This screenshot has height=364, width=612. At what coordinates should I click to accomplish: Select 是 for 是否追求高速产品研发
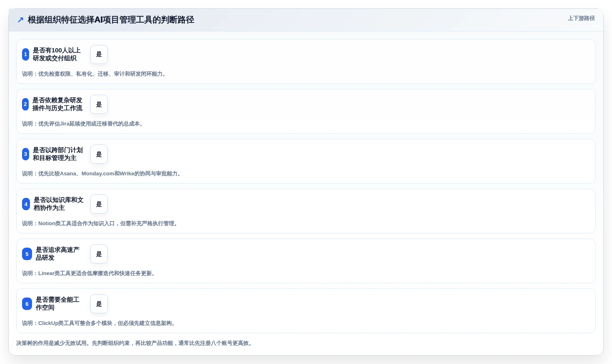pos(99,254)
